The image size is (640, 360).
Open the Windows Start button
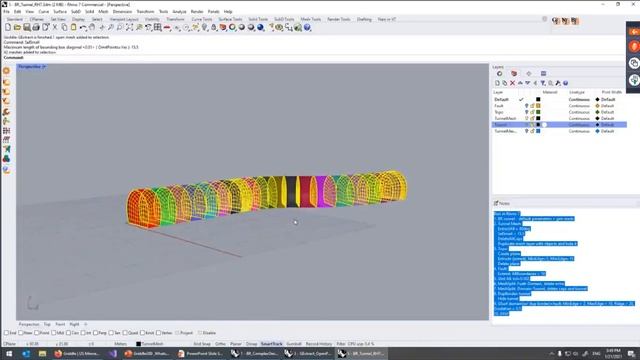pyautogui.click(x=9, y=353)
